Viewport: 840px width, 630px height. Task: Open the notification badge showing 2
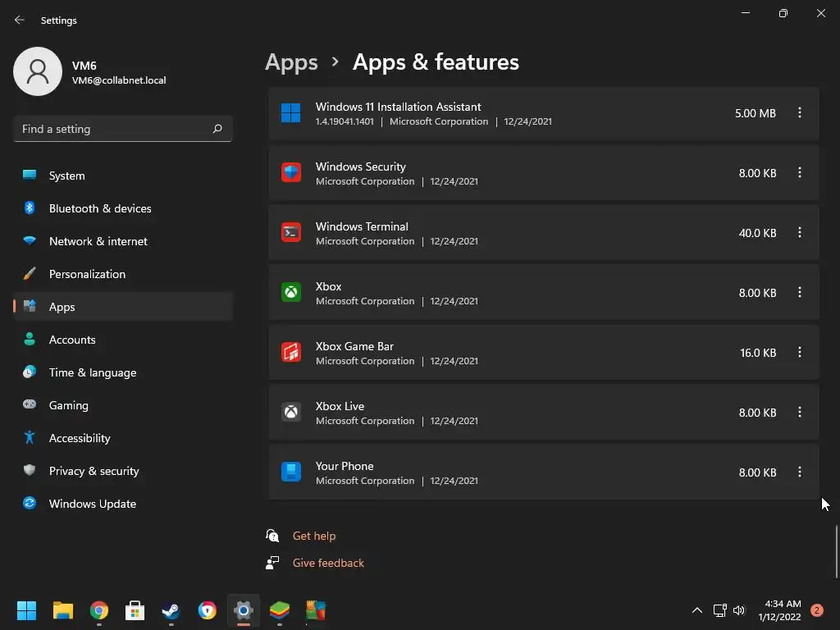[817, 610]
